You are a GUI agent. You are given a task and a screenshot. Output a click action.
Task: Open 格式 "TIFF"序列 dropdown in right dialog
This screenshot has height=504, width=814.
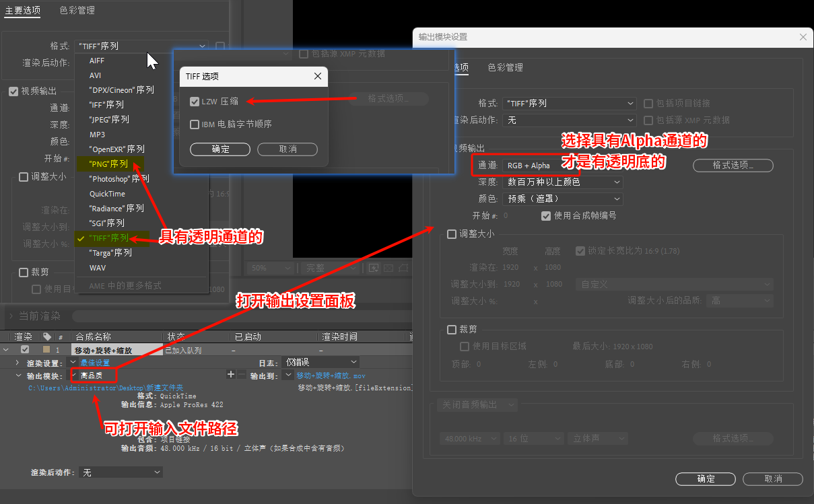pos(569,104)
